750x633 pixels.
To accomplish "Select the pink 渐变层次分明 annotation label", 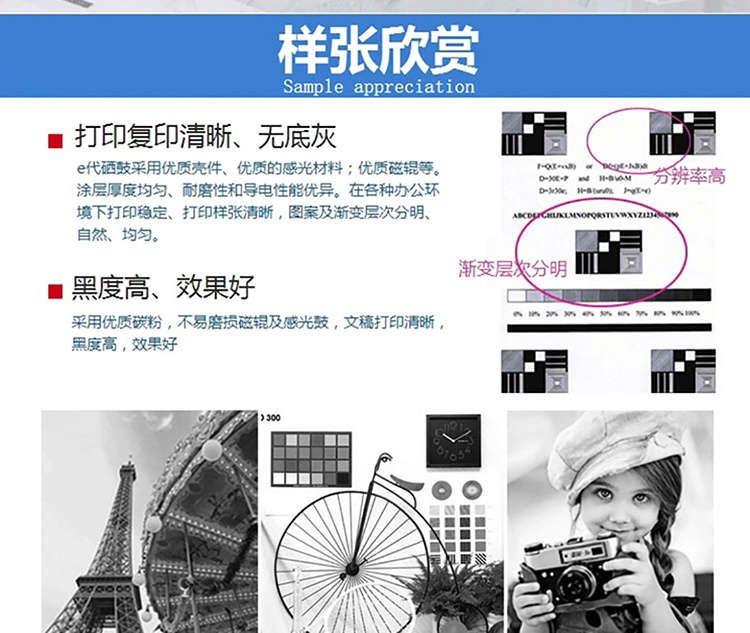I will coord(513,267).
